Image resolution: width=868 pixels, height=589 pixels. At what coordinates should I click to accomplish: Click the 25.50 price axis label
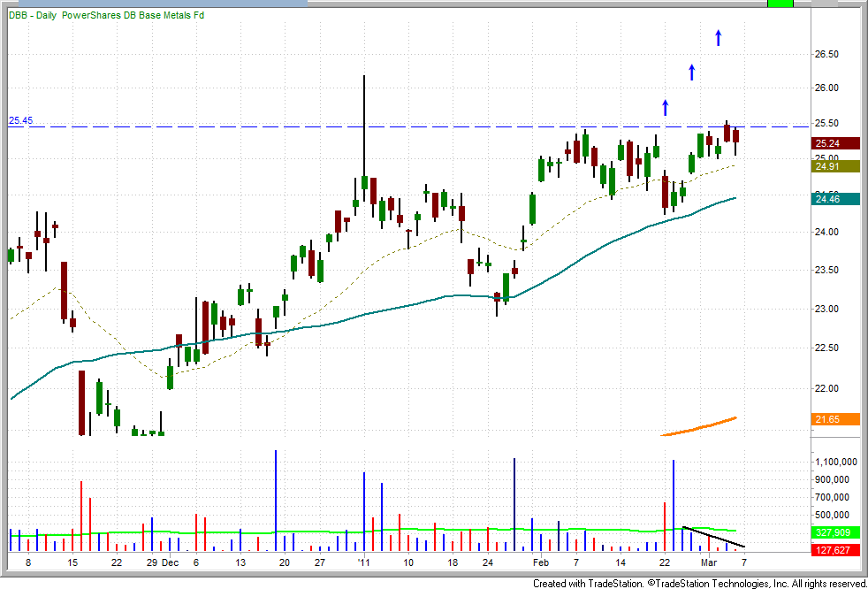click(x=829, y=123)
